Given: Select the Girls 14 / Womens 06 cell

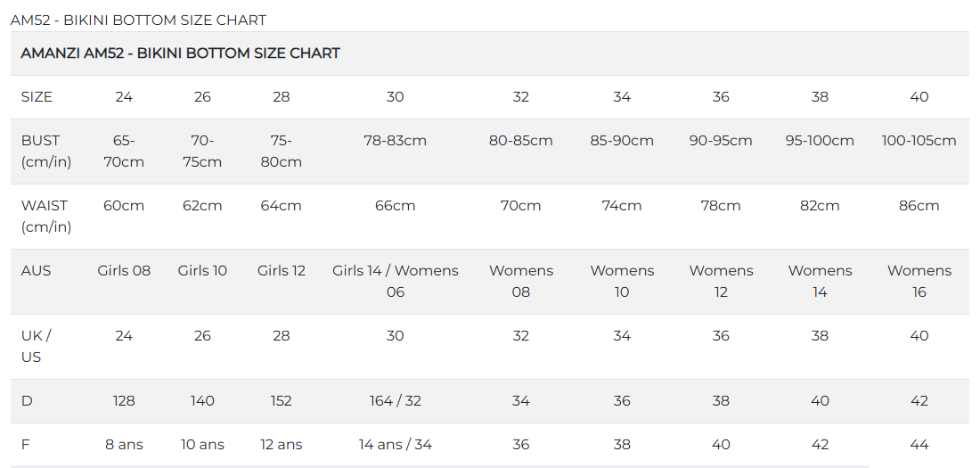Looking at the screenshot, I should click(x=396, y=281).
